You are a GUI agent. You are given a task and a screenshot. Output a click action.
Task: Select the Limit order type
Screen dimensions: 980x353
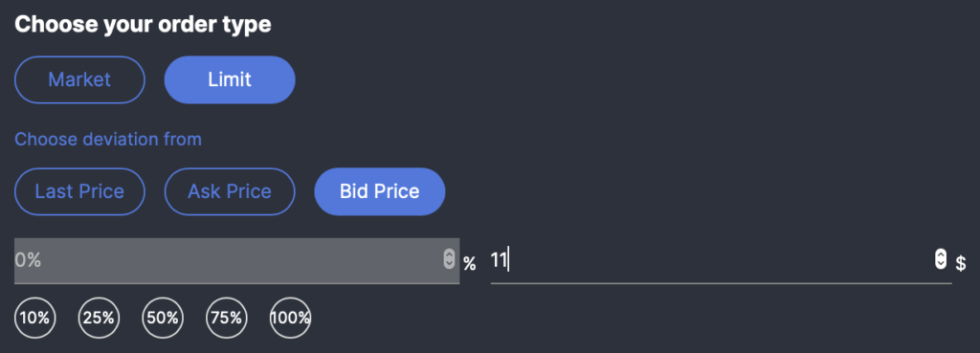pos(230,80)
